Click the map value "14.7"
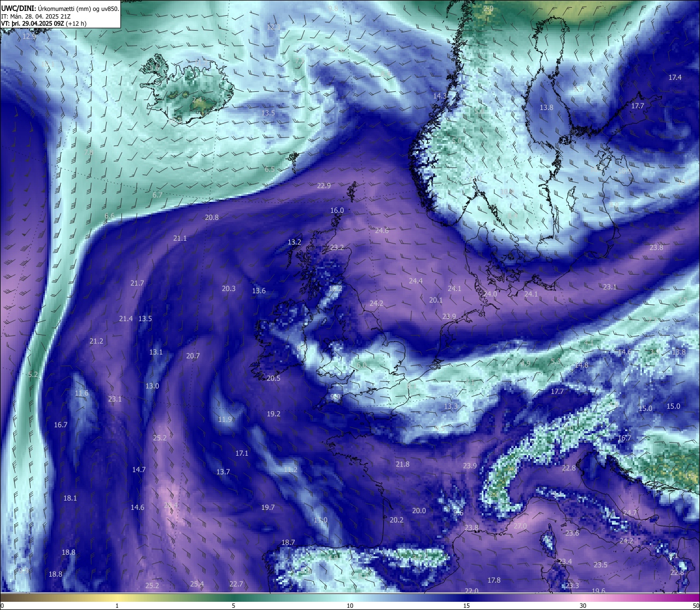Viewport: 700px width, 610px height. [139, 470]
